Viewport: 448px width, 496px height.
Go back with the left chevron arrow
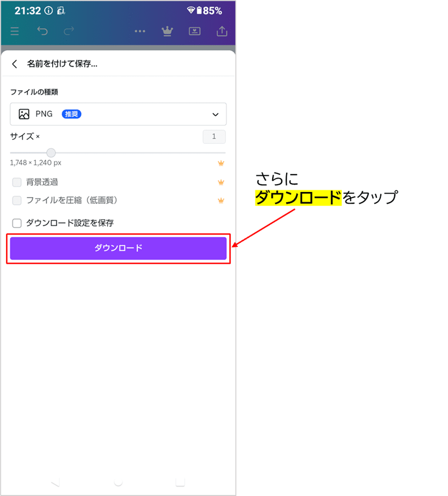click(15, 64)
